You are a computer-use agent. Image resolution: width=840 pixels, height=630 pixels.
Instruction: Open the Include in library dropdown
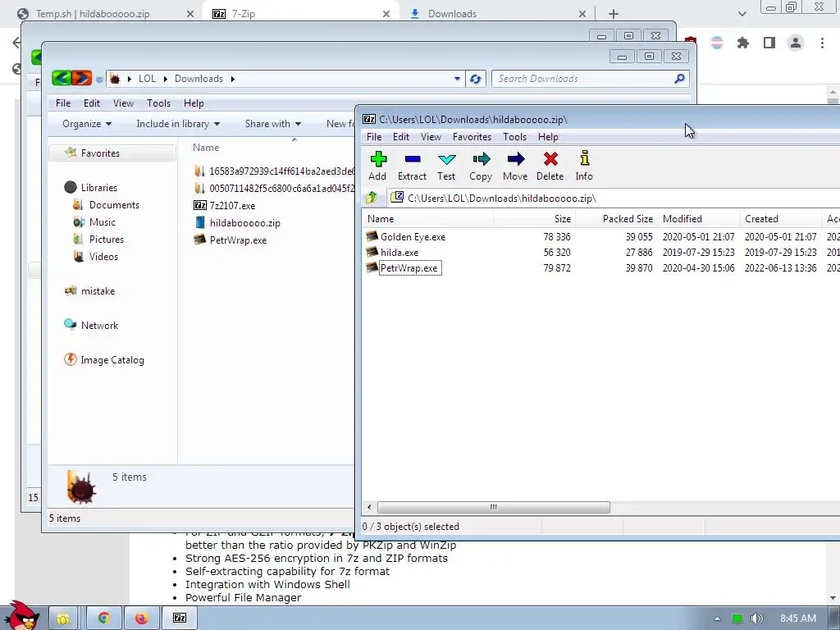pos(178,124)
